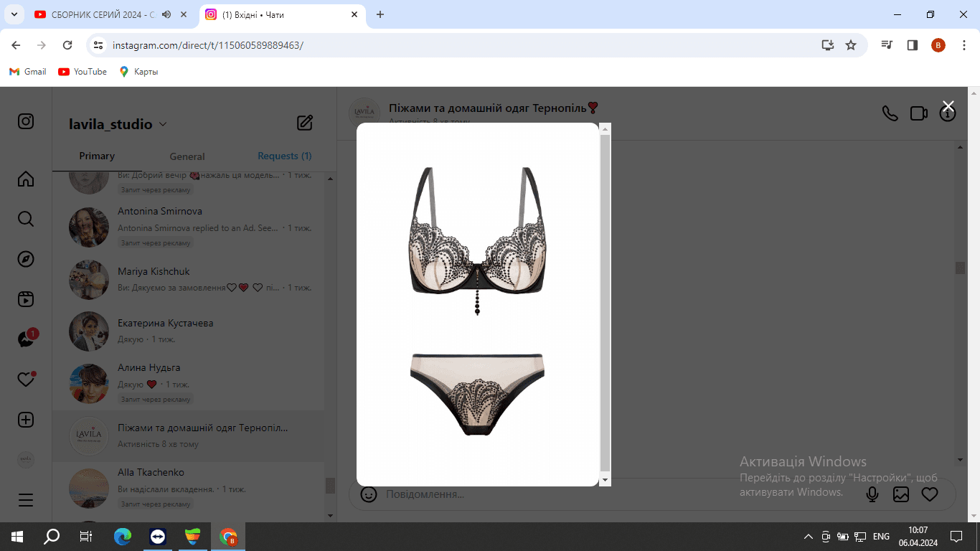
Task: Click the address bar URL
Action: tap(208, 45)
